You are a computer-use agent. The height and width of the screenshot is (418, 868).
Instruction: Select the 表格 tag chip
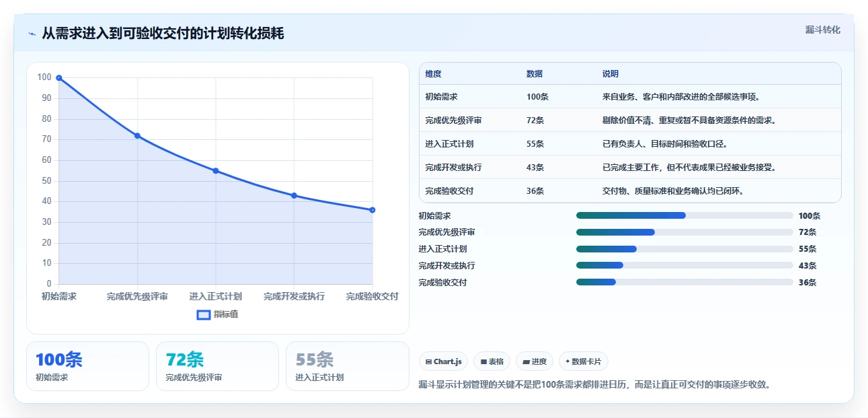[492, 361]
